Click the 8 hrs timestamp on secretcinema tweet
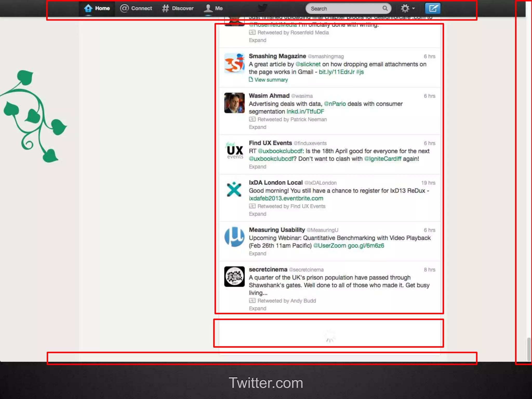This screenshot has width=532, height=399. point(429,270)
